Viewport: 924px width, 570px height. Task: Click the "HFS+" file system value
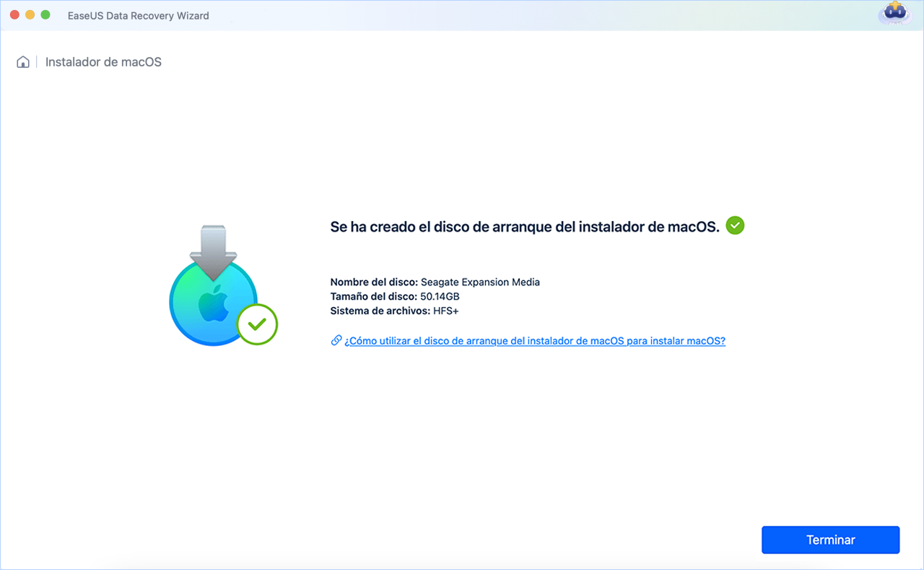click(x=446, y=311)
